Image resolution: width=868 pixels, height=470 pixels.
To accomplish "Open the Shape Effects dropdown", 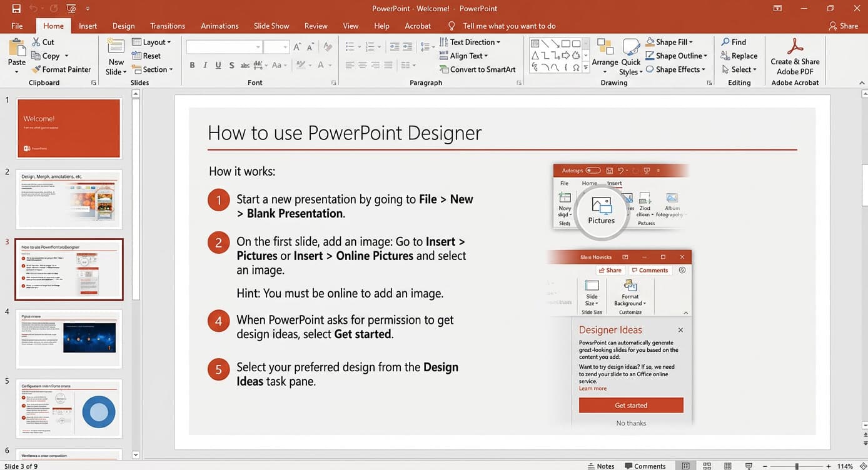I will [675, 69].
